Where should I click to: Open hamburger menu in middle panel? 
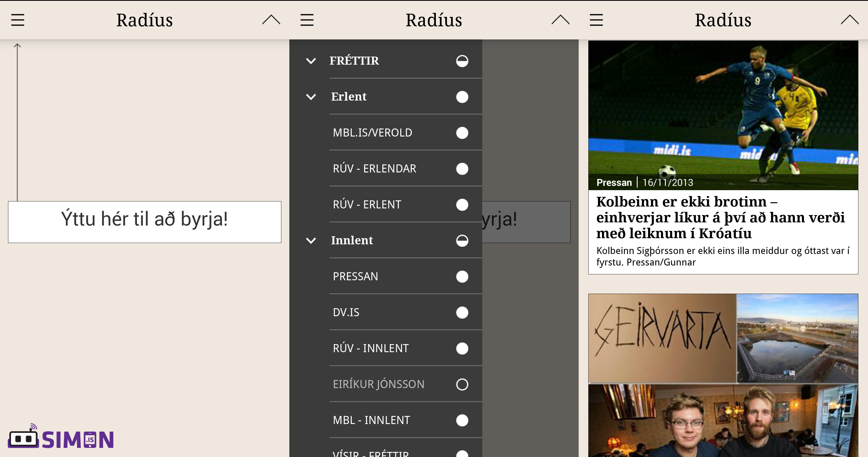307,20
